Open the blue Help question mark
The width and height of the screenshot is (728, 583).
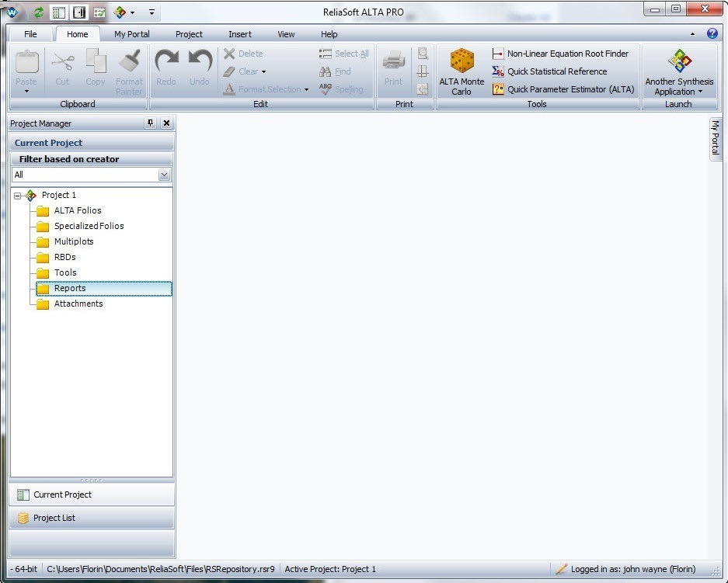click(x=712, y=34)
